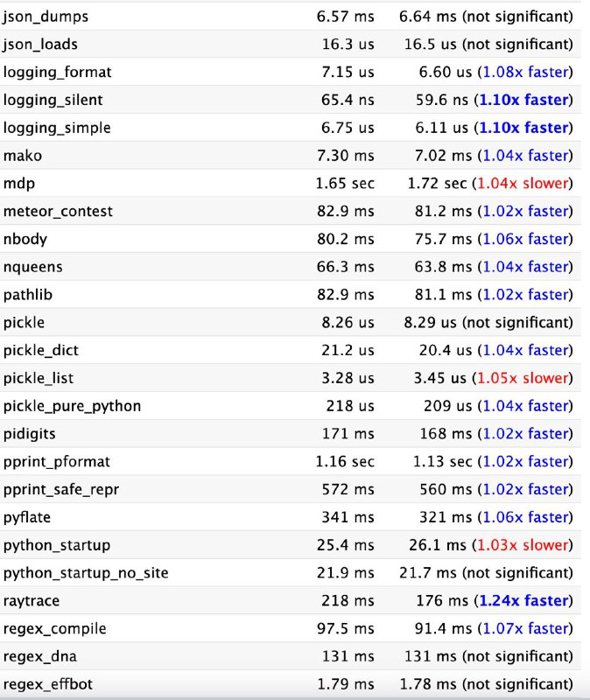The image size is (590, 700).
Task: Select the regex_compile benchmark name
Action: (x=55, y=629)
